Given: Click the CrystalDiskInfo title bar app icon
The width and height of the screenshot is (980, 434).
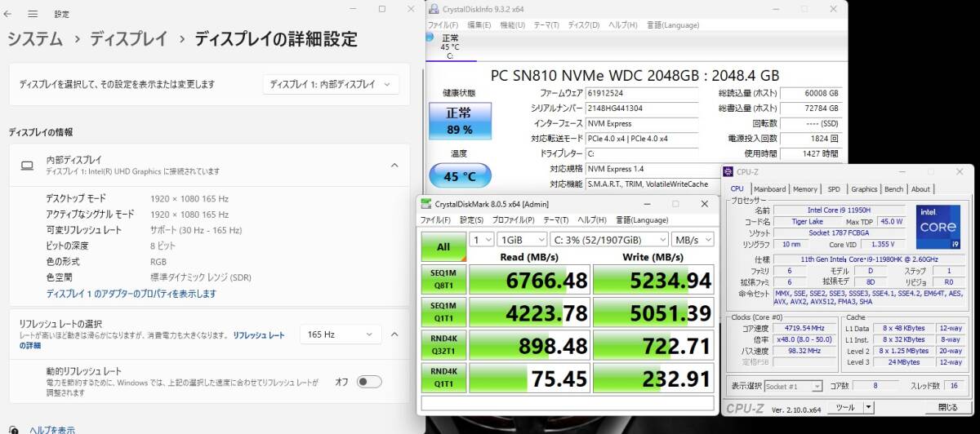Looking at the screenshot, I should pyautogui.click(x=433, y=9).
